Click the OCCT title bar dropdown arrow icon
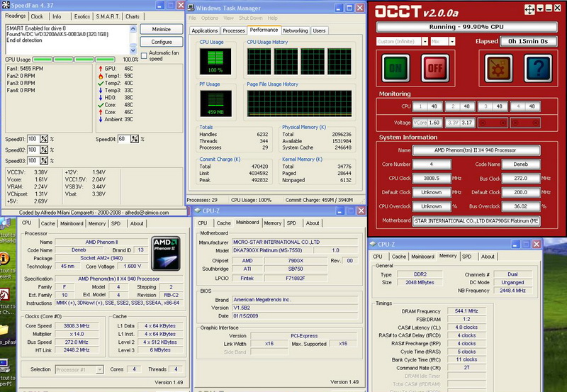The image size is (567, 392). 540,9
